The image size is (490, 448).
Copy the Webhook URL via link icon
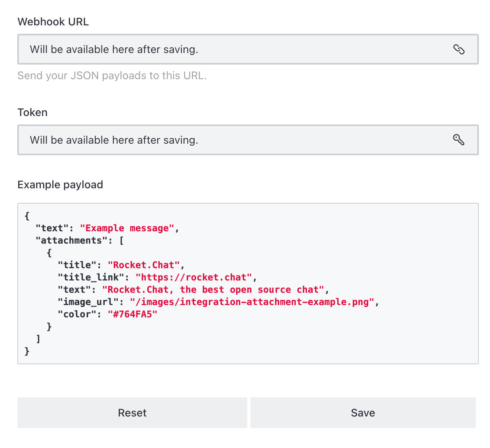click(459, 50)
